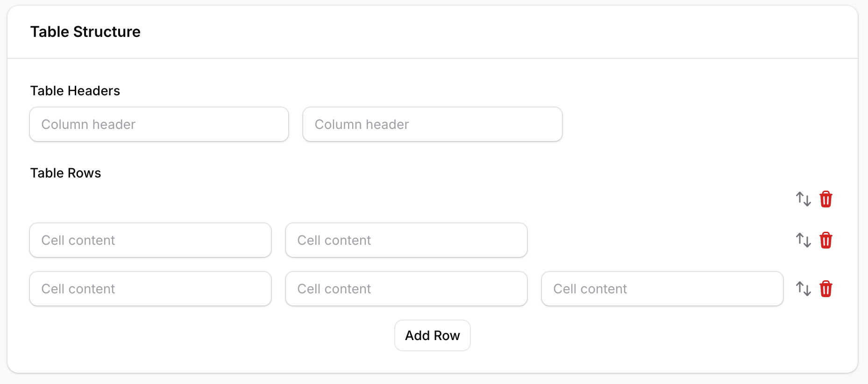Image resolution: width=868 pixels, height=384 pixels.
Task: Click the middle cell in the bottom row
Action: [406, 289]
